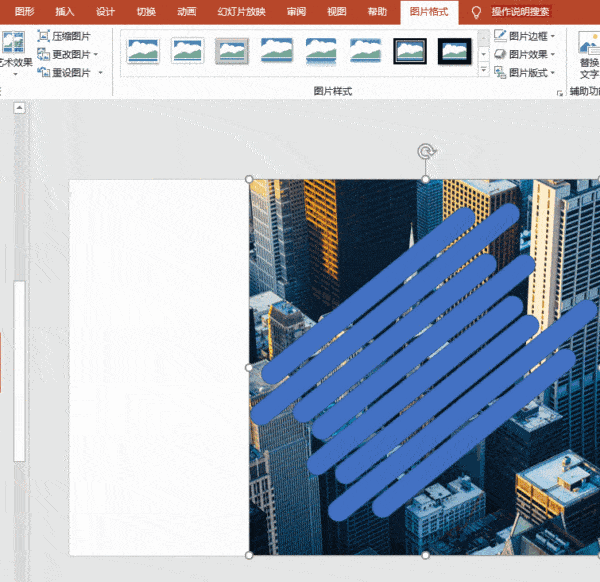Apply the sixth soft-edge picture style
This screenshot has height=582, width=600.
365,50
